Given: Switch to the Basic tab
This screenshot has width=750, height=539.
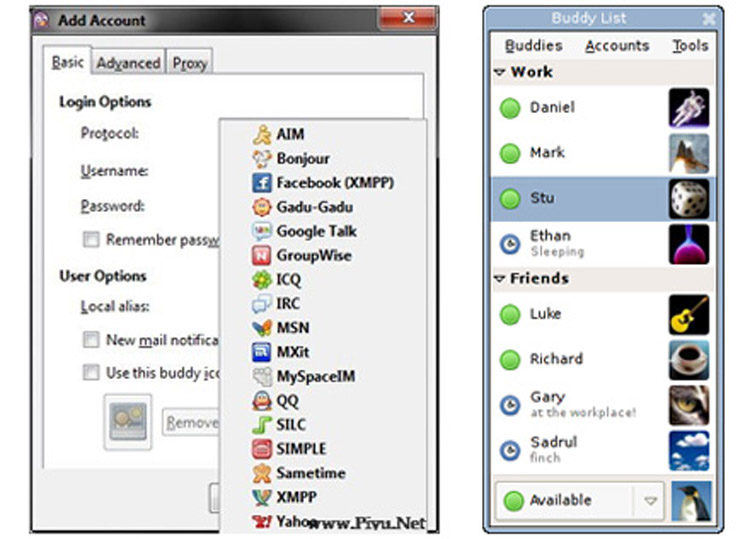Looking at the screenshot, I should click(x=67, y=62).
